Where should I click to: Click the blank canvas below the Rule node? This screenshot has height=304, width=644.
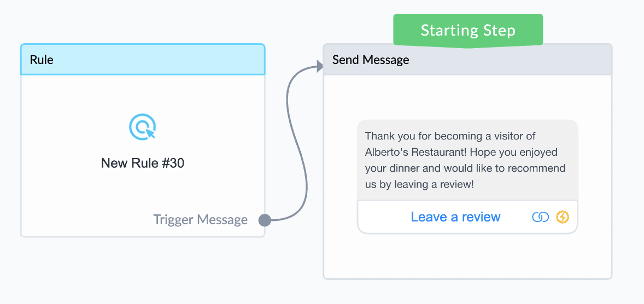pyautogui.click(x=143, y=271)
